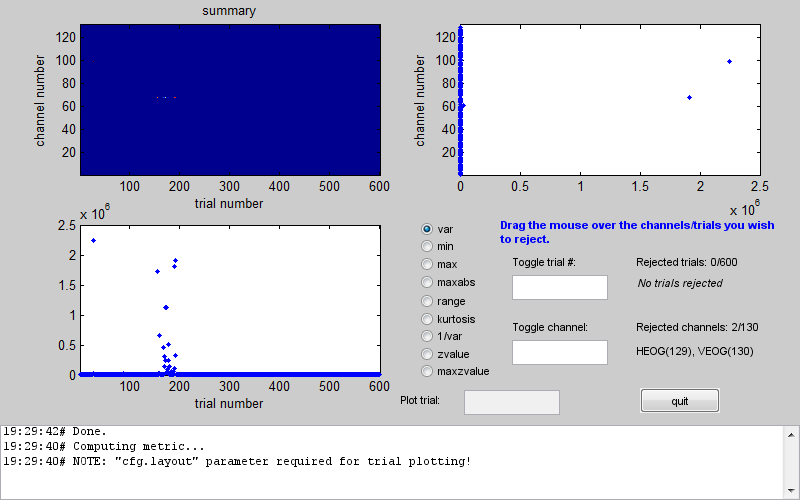The height and width of the screenshot is (500, 800).
Task: Focus the Toggle channel text field
Action: [559, 352]
